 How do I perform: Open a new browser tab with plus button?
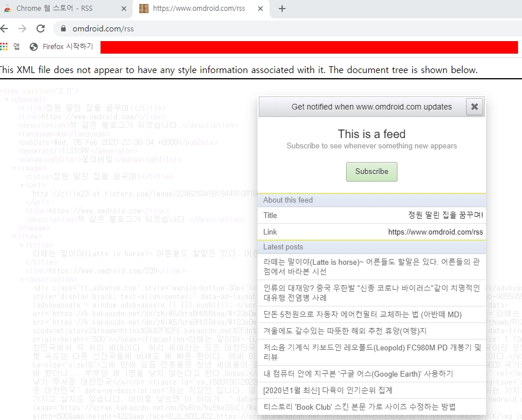[282, 9]
